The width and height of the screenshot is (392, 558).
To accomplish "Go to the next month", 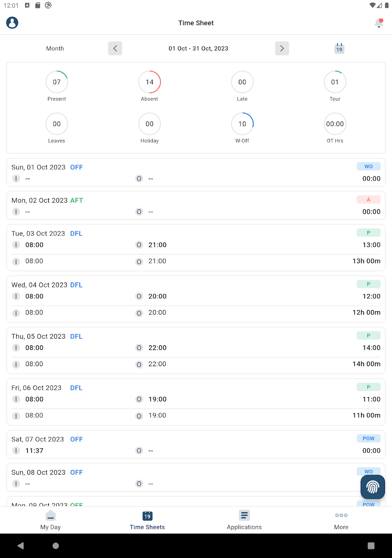I will click(282, 48).
